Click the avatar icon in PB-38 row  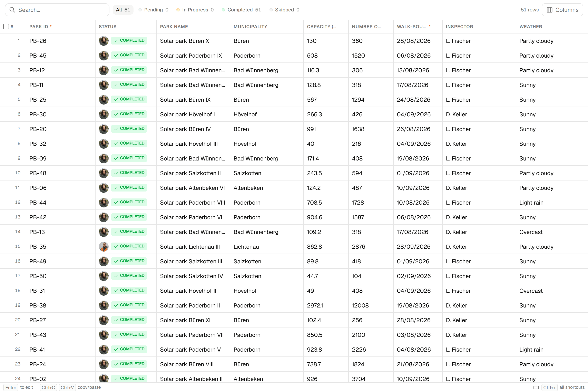(104, 305)
